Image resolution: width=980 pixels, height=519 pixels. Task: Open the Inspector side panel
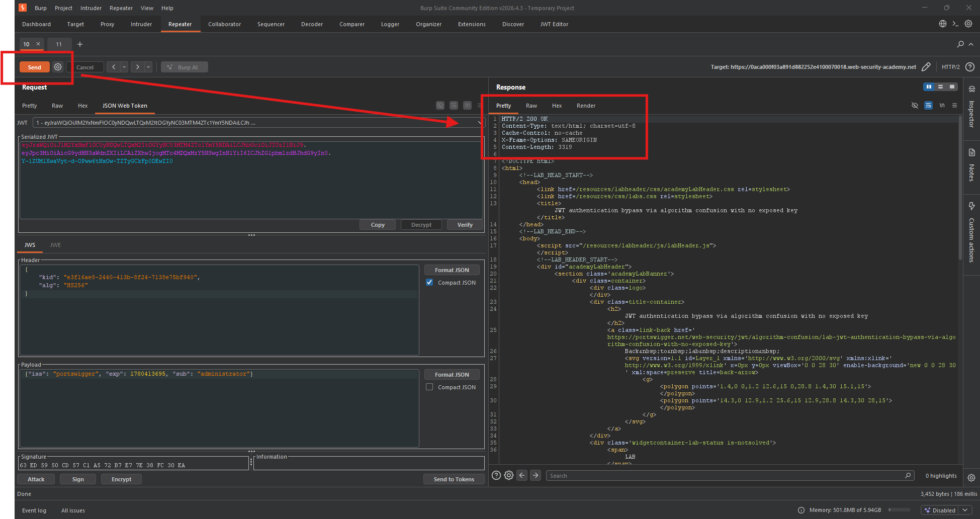(x=971, y=107)
